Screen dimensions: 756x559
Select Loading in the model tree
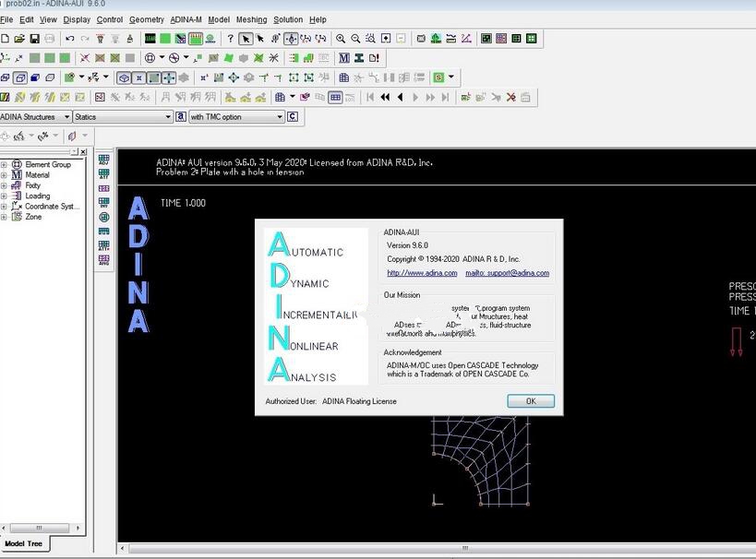click(38, 196)
